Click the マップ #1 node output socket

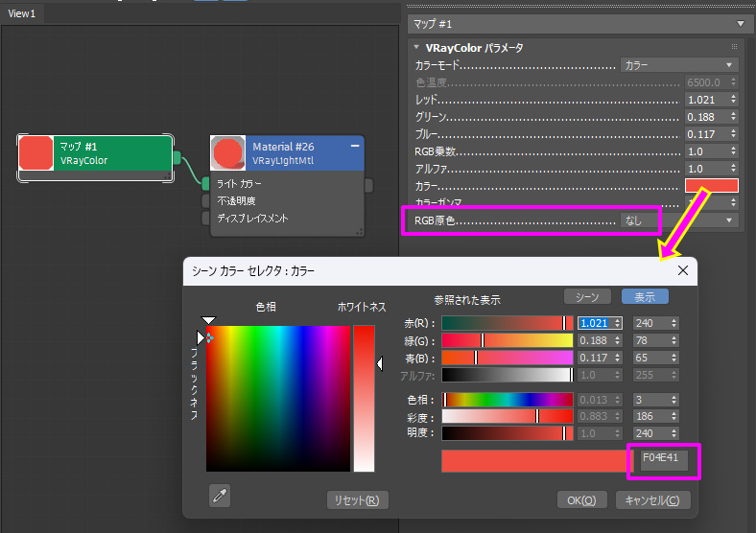tap(177, 157)
